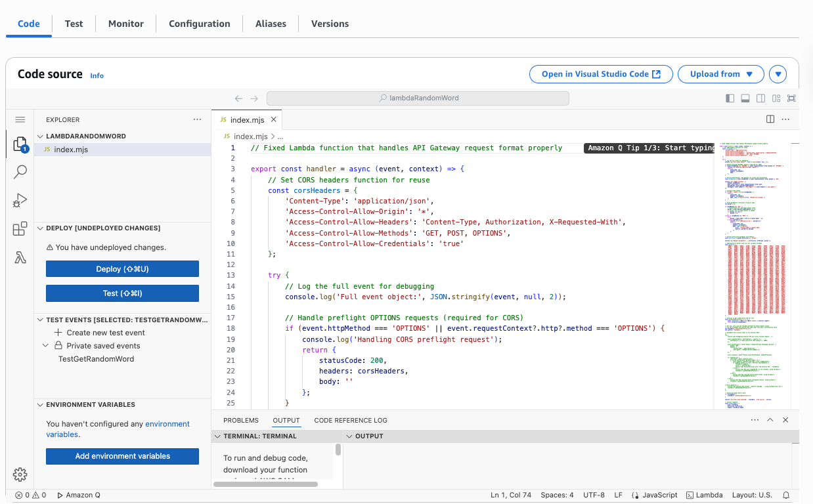Open the Search view in the sidebar
The height and width of the screenshot is (504, 813).
point(20,171)
